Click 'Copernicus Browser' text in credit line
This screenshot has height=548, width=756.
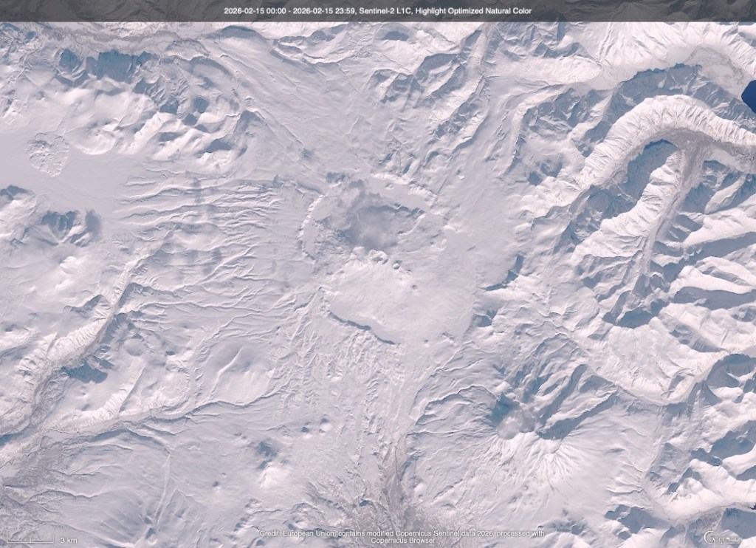click(402, 541)
